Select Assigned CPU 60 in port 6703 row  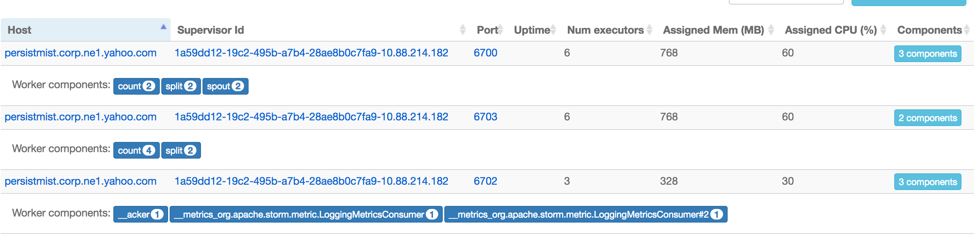coord(788,117)
